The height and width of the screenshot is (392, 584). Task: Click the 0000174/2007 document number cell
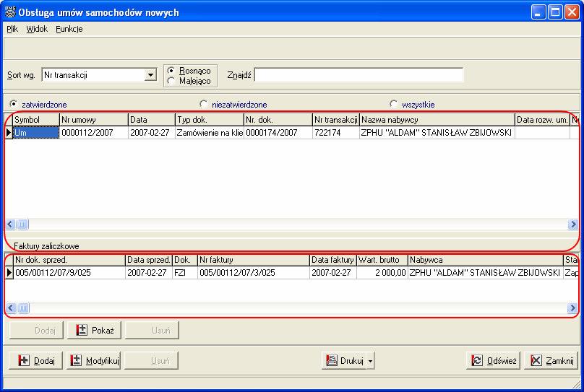[278, 133]
